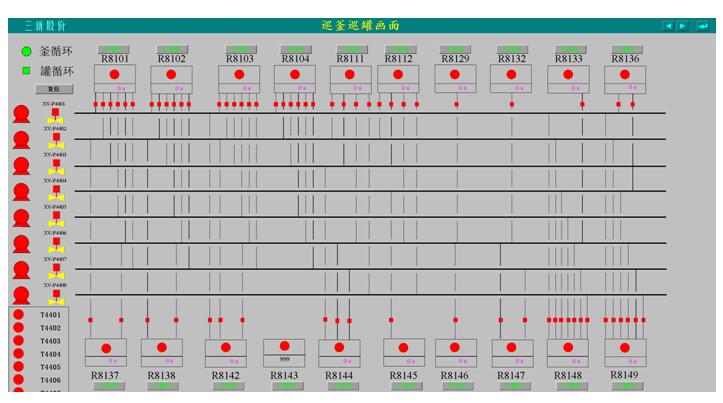This screenshot has width=723, height=403.
Task: Toggle the red status light for tank T4405
Action: pyautogui.click(x=18, y=367)
